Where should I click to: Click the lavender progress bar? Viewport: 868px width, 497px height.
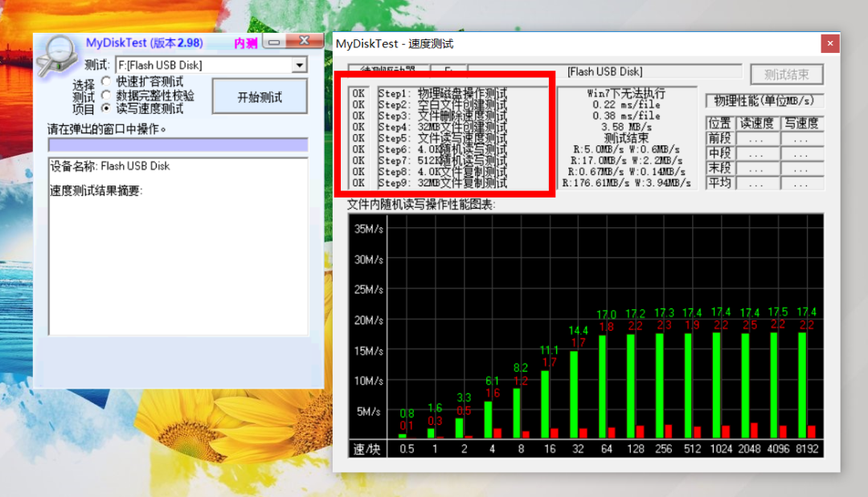178,145
